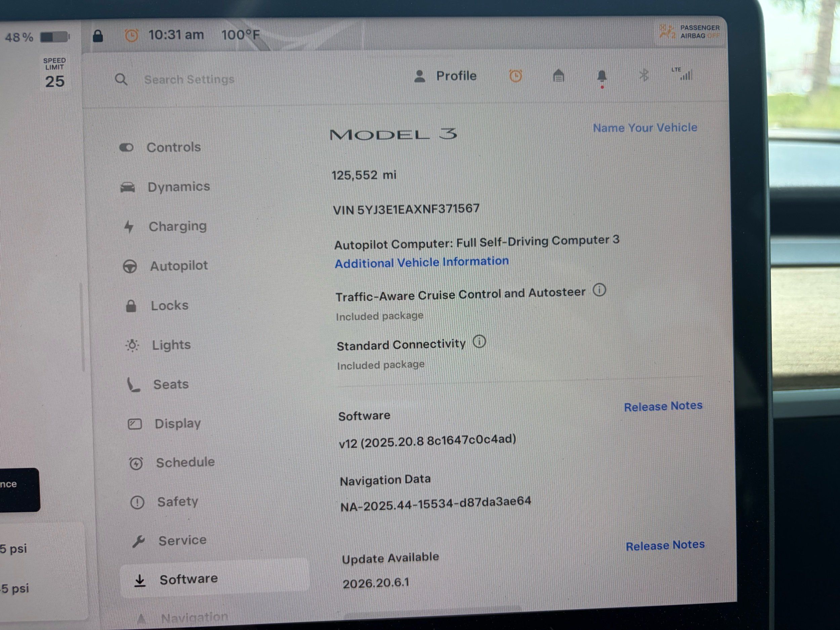
Task: Open the Profile person icon
Action: (x=420, y=76)
